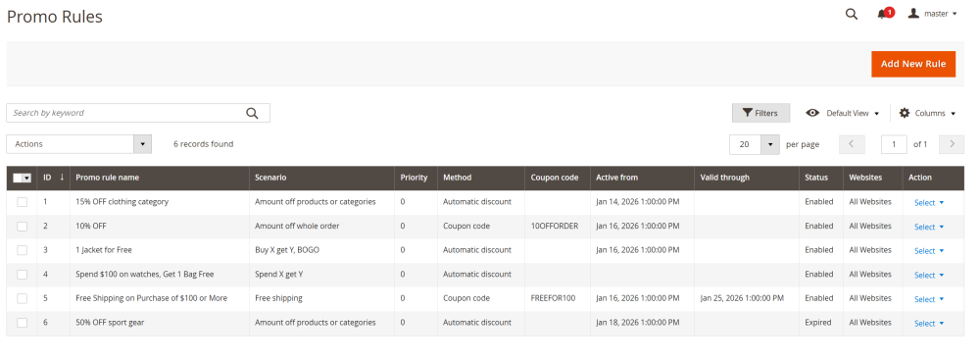Image resolution: width=980 pixels, height=361 pixels.
Task: Open the Default View bookmark dropdown
Action: (843, 113)
